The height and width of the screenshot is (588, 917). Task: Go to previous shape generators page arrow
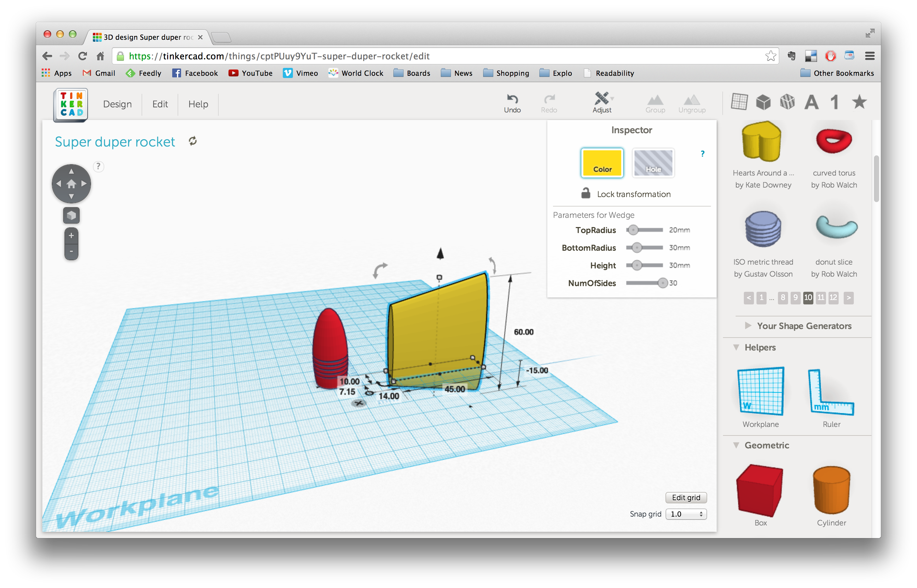[749, 297]
